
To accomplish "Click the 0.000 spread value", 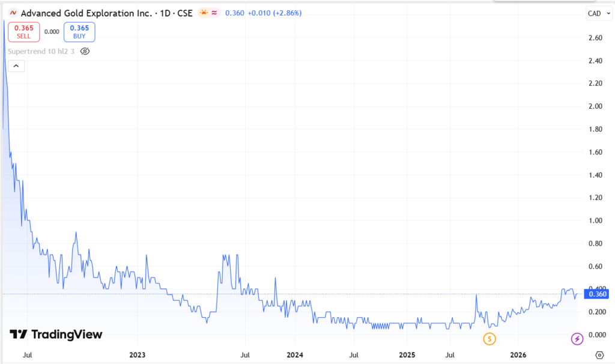I will tap(52, 32).
